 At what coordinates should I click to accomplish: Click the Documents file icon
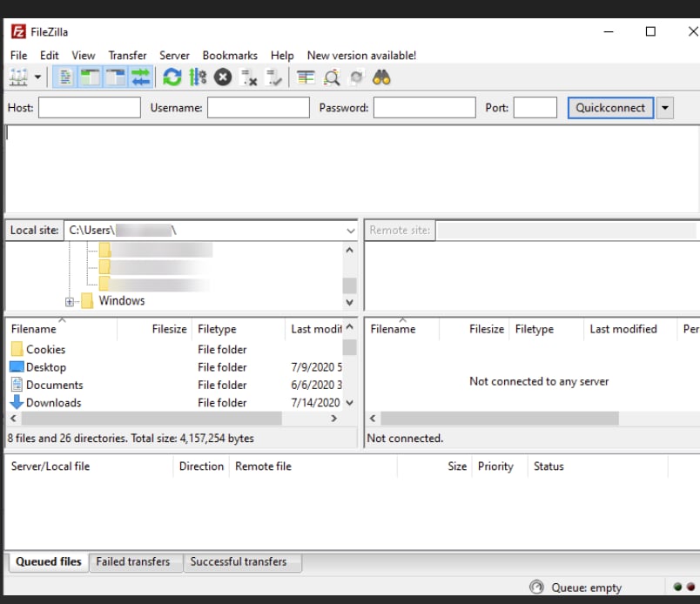(x=17, y=385)
